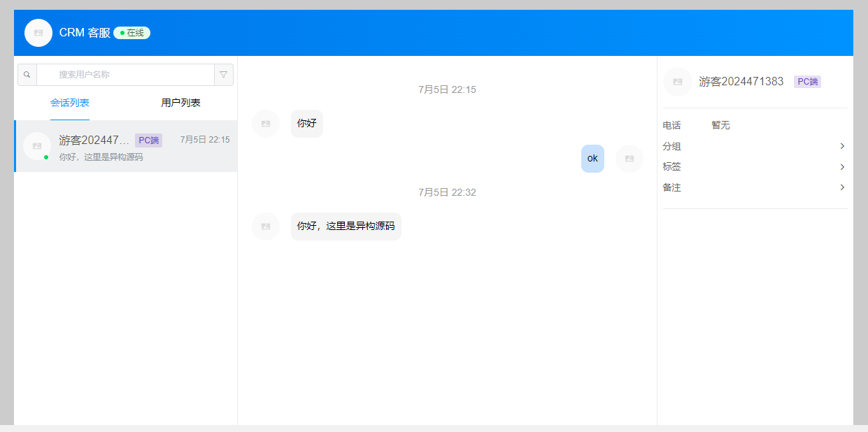This screenshot has height=432, width=868.
Task: Click avatar beside the first 你好 message
Action: 266,124
